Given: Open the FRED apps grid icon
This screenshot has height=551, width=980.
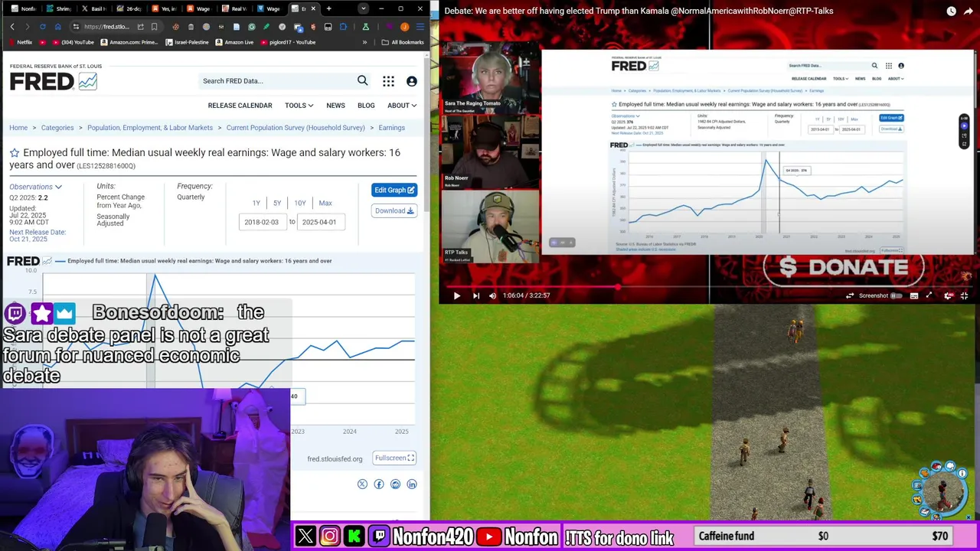Looking at the screenshot, I should pyautogui.click(x=388, y=81).
